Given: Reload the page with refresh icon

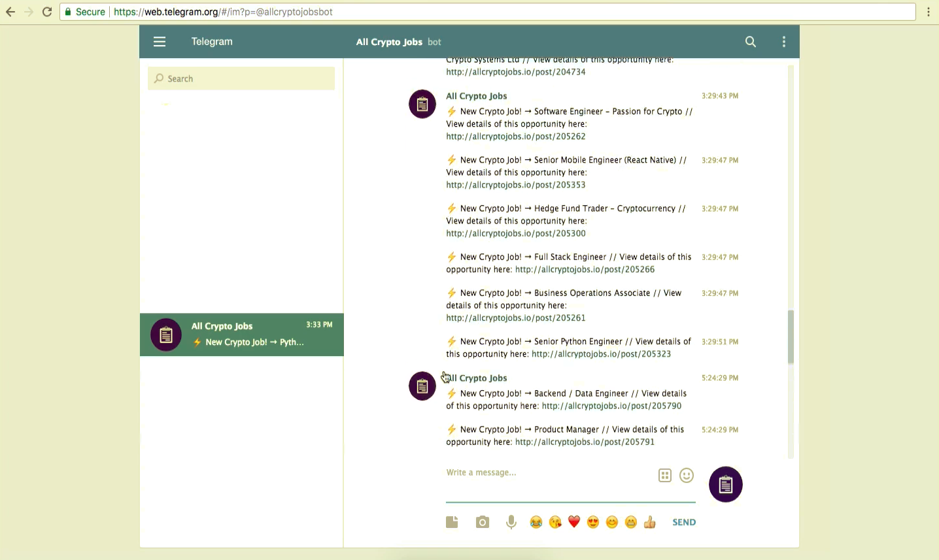Looking at the screenshot, I should pos(47,12).
